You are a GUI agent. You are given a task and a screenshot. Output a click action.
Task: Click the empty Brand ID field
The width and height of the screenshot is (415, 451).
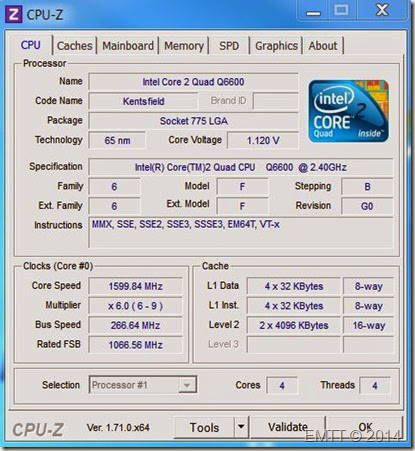(275, 101)
